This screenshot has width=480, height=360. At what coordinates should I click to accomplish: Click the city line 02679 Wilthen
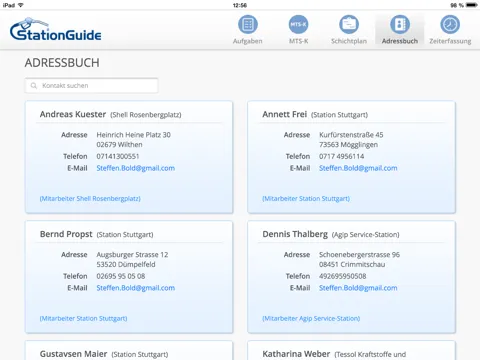click(x=119, y=145)
